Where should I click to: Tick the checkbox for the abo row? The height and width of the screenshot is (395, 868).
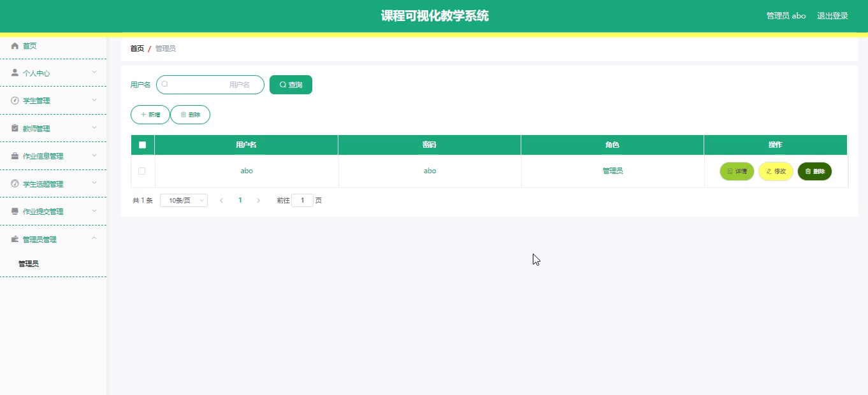point(141,171)
